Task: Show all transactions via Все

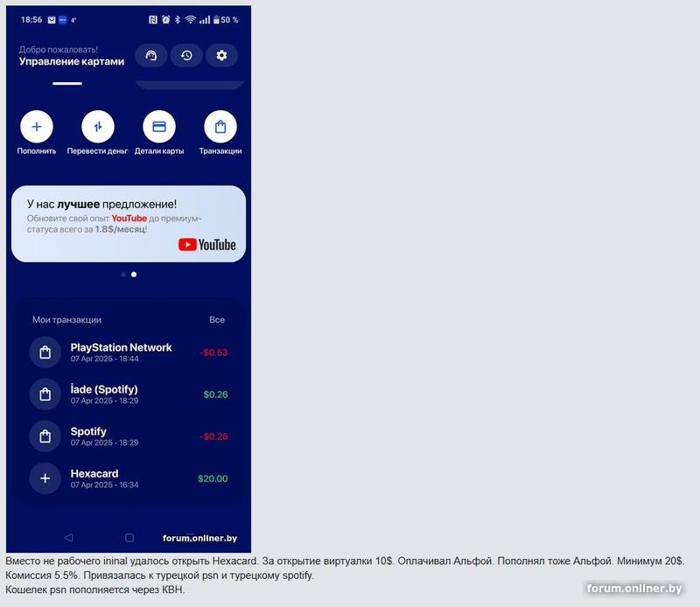Action: [x=217, y=319]
